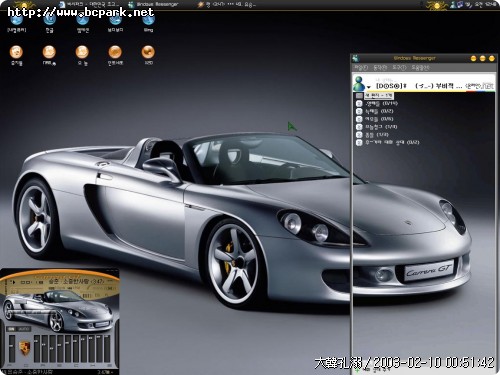This screenshot has width=500, height=375.
Task: Switch to the third taskbar window button
Action: pos(227,4)
